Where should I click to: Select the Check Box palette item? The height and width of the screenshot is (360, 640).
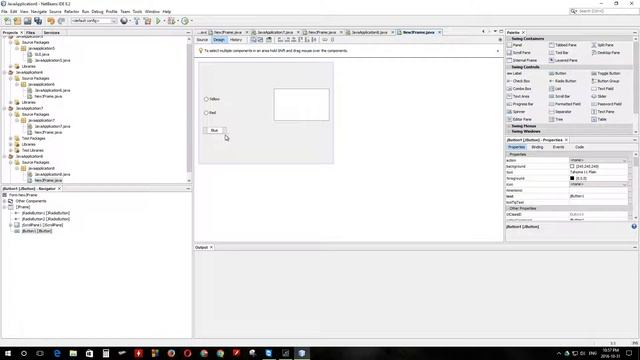pyautogui.click(x=518, y=81)
